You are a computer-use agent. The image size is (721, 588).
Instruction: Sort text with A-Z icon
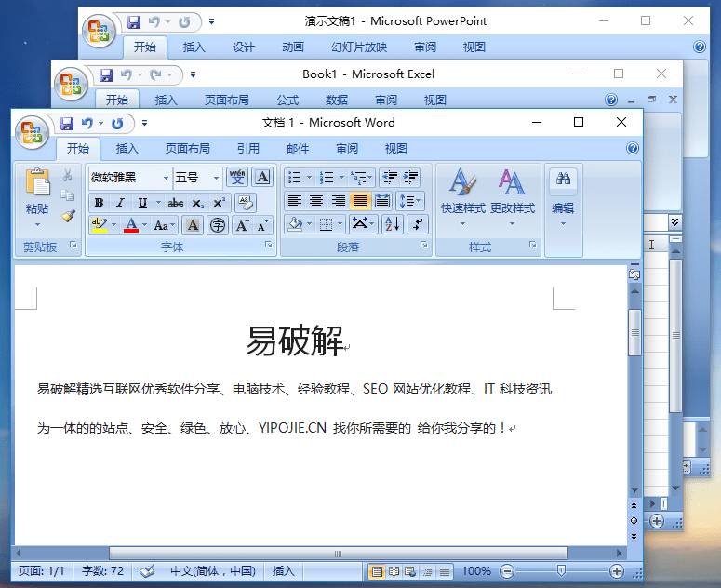point(393,224)
